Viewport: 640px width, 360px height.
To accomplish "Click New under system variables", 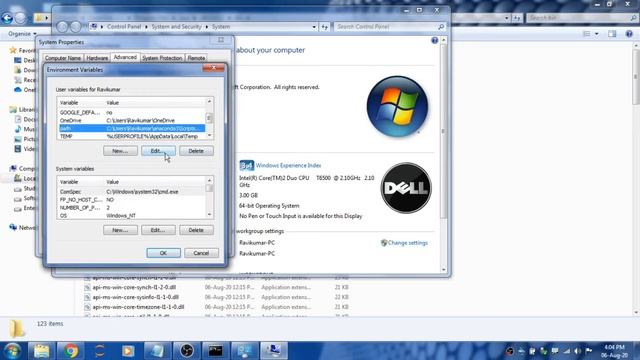I will pyautogui.click(x=120, y=230).
